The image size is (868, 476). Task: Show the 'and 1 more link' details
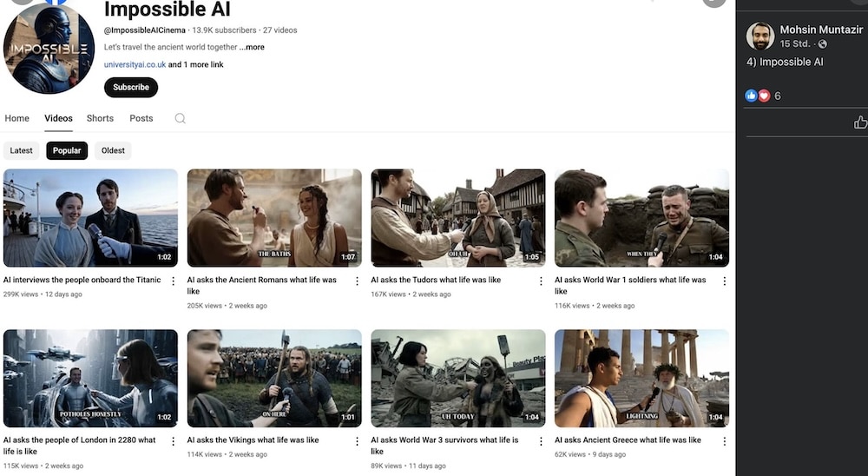(196, 64)
